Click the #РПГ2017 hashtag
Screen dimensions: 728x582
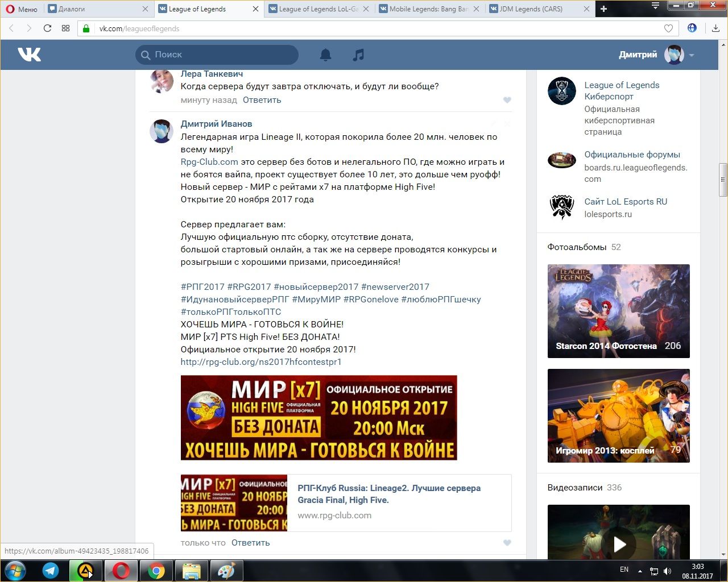coord(202,287)
